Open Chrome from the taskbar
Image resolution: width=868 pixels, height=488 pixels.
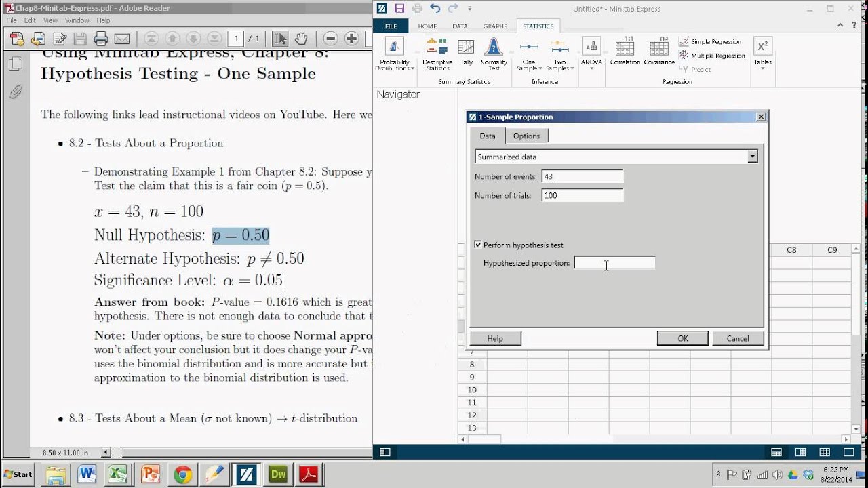coord(182,474)
